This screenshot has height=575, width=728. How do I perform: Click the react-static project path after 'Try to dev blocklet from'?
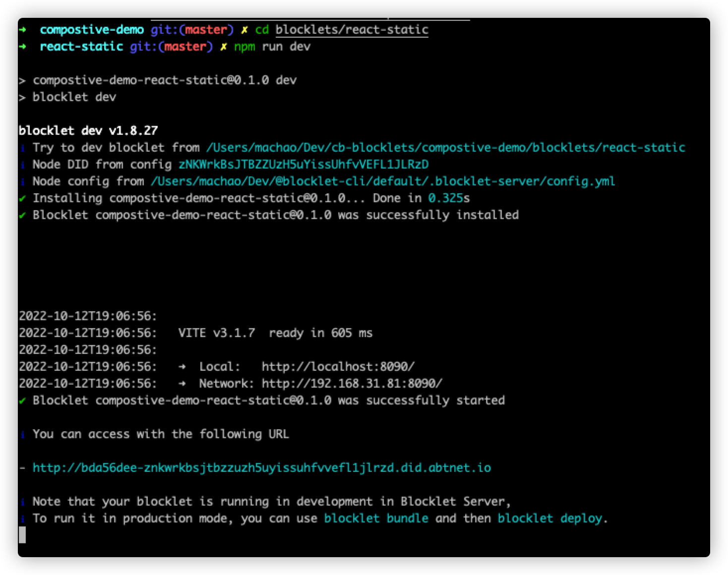pos(445,148)
